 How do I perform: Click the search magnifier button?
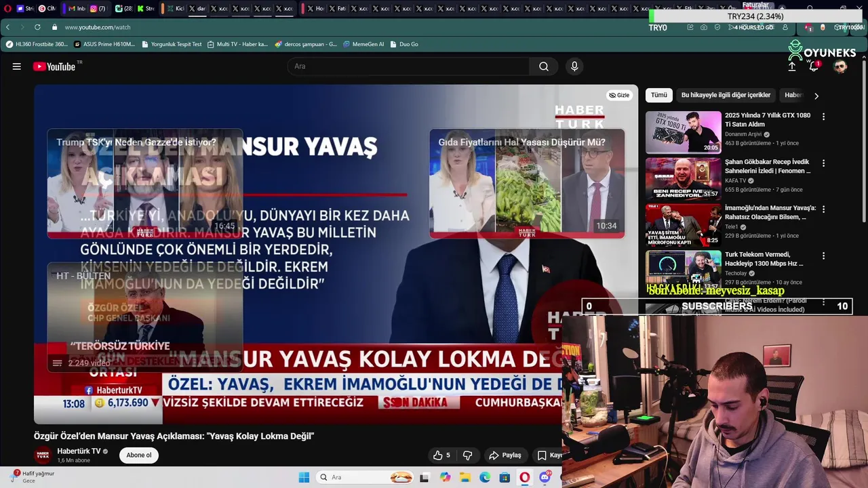pyautogui.click(x=544, y=66)
